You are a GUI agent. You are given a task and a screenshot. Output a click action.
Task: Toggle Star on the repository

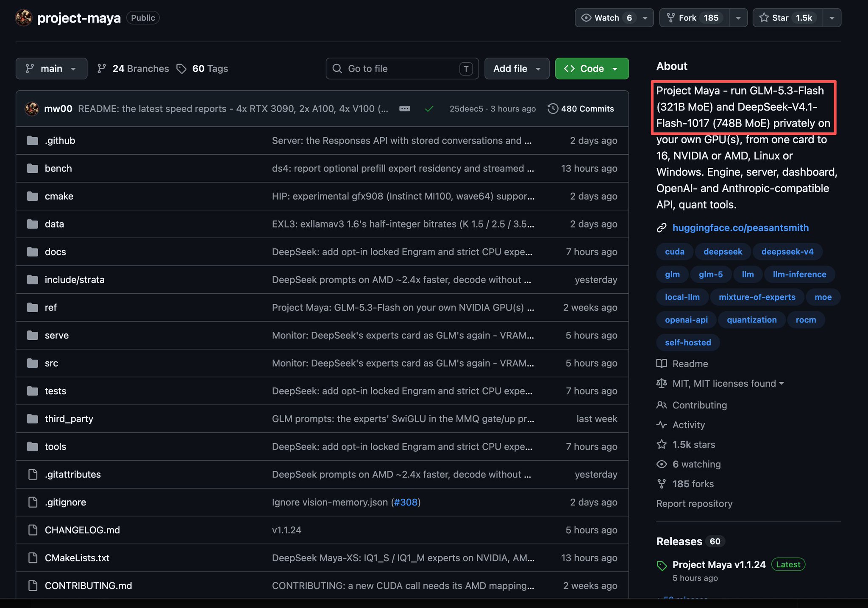click(787, 18)
